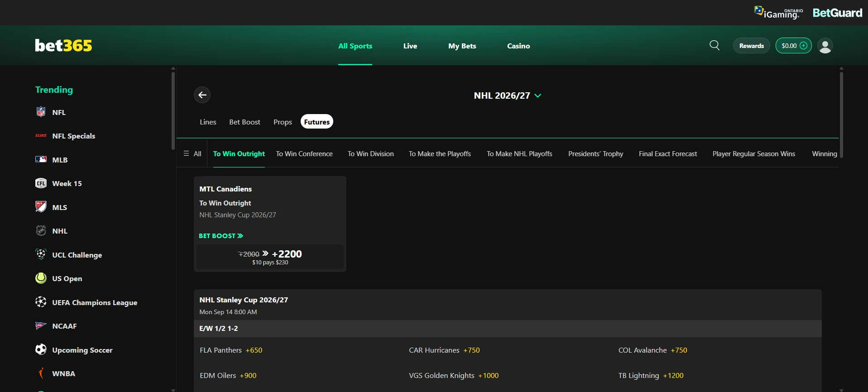Click the NHL Stanley Cup 2026/27 header
Screen dimensions: 868x392
tap(244, 300)
